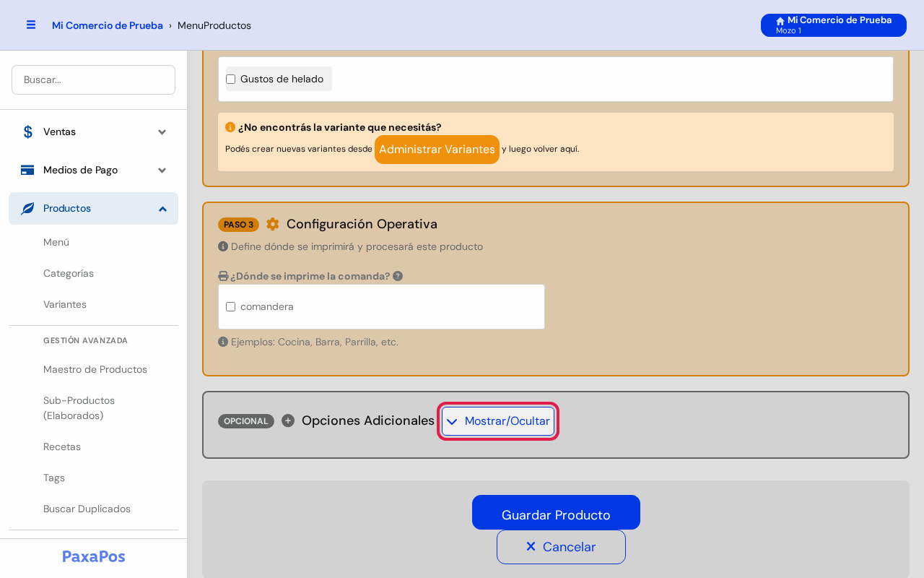
Task: Click the credit card icon beside Medios de Pago
Action: pyautogui.click(x=27, y=170)
